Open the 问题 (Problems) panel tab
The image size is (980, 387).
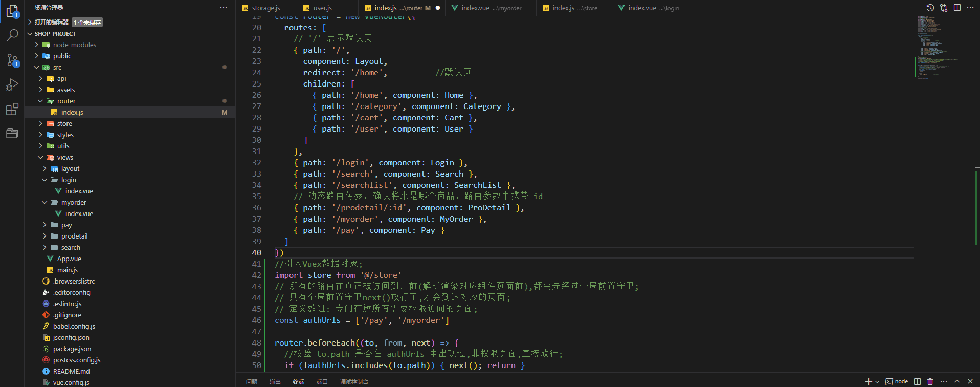coord(252,382)
